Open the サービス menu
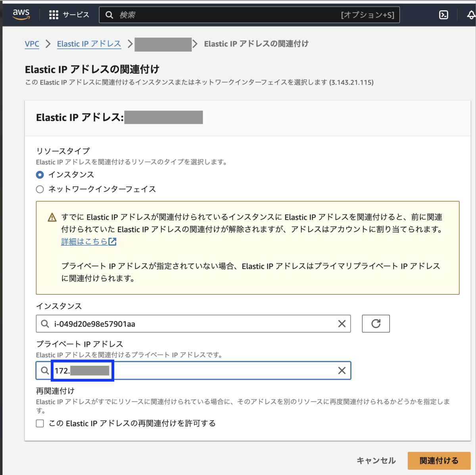The width and height of the screenshot is (476, 475). [75, 14]
